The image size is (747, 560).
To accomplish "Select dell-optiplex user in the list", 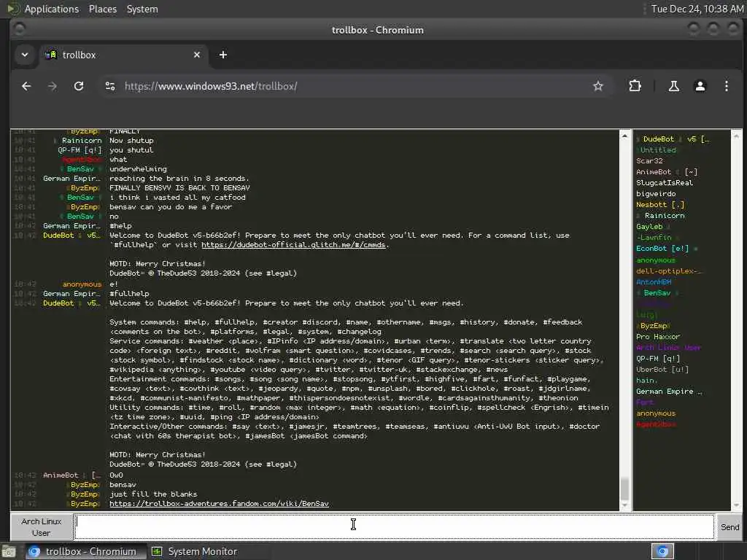I will point(669,271).
